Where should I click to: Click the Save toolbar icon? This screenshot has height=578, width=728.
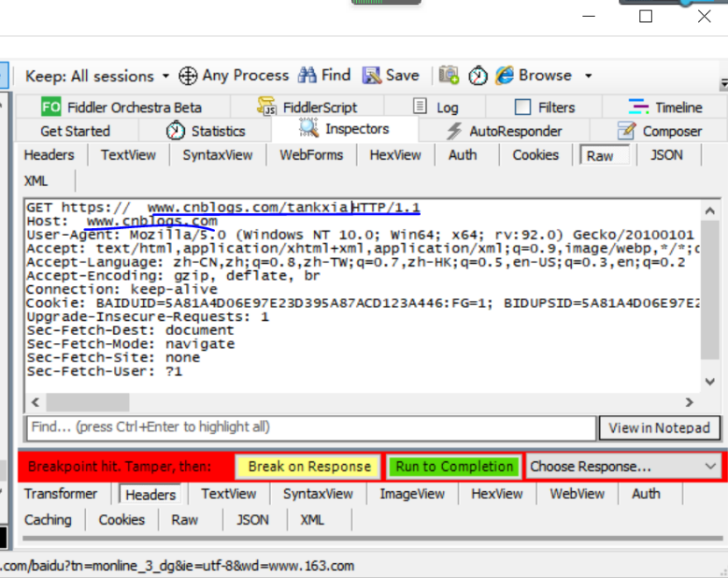click(371, 75)
